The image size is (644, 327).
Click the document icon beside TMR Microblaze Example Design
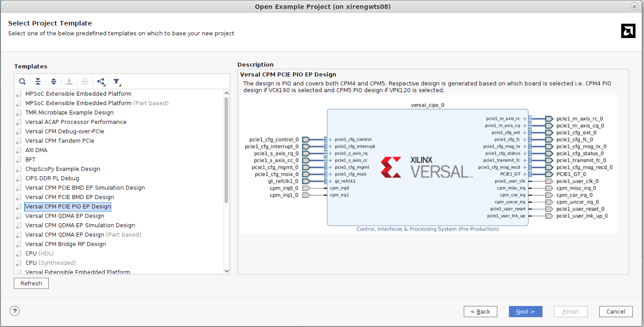click(19, 112)
